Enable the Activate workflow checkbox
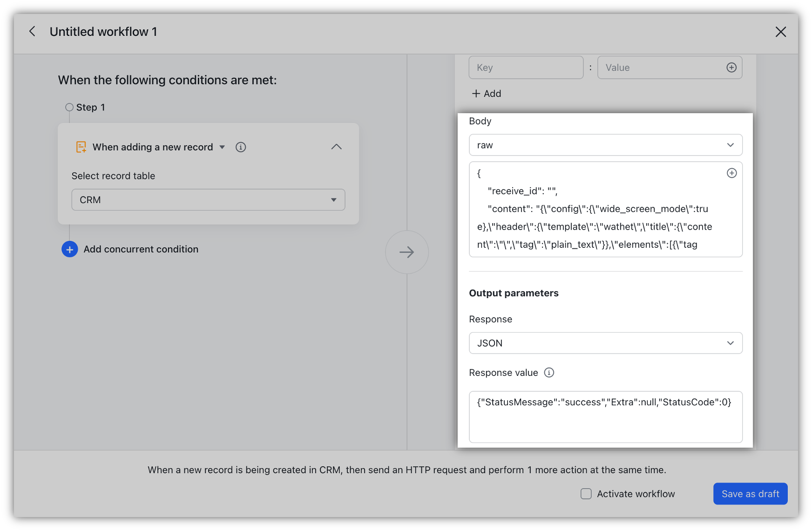 (x=586, y=494)
